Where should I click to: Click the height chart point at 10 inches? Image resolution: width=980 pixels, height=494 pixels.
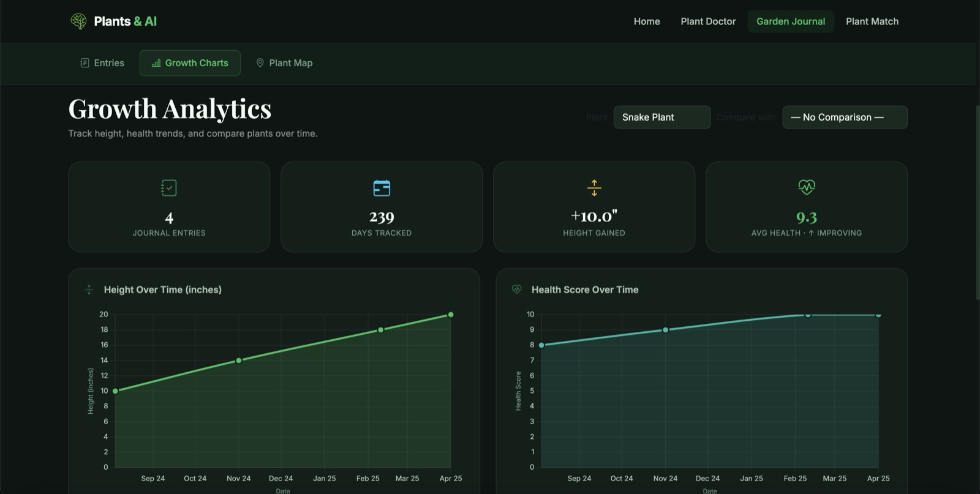click(x=115, y=391)
